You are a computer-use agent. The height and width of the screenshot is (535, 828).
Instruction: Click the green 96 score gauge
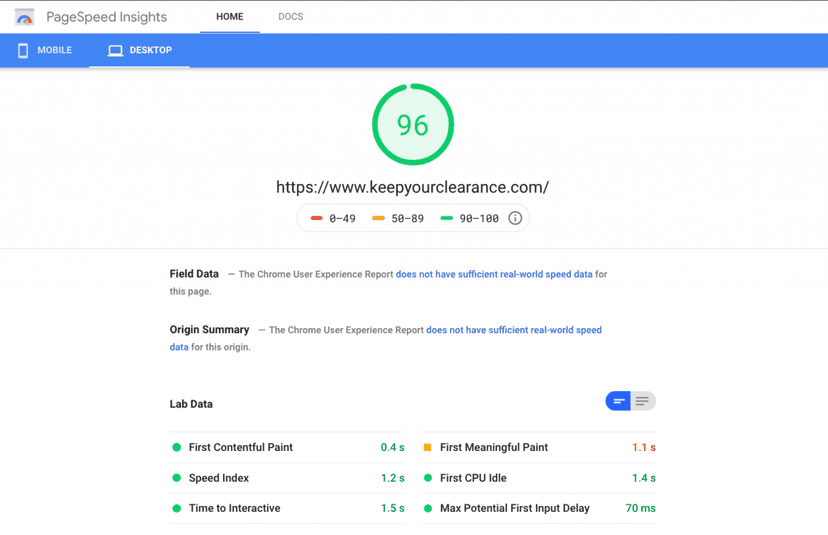coord(413,125)
